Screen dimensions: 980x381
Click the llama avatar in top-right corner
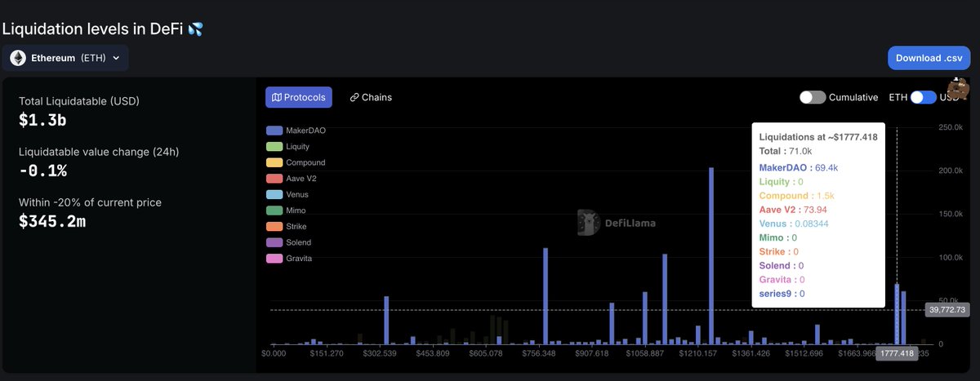click(958, 87)
